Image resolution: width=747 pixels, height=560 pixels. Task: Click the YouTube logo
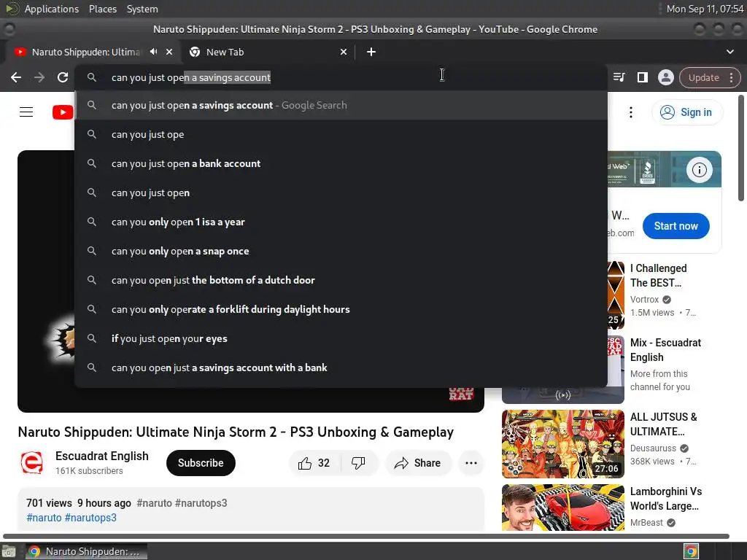63,112
